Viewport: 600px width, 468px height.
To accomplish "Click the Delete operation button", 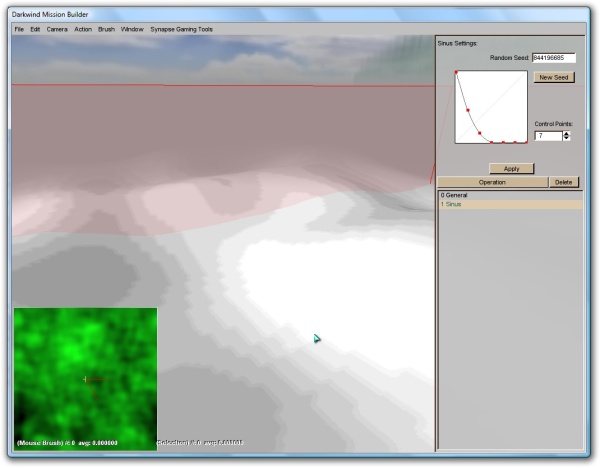I will coord(564,182).
